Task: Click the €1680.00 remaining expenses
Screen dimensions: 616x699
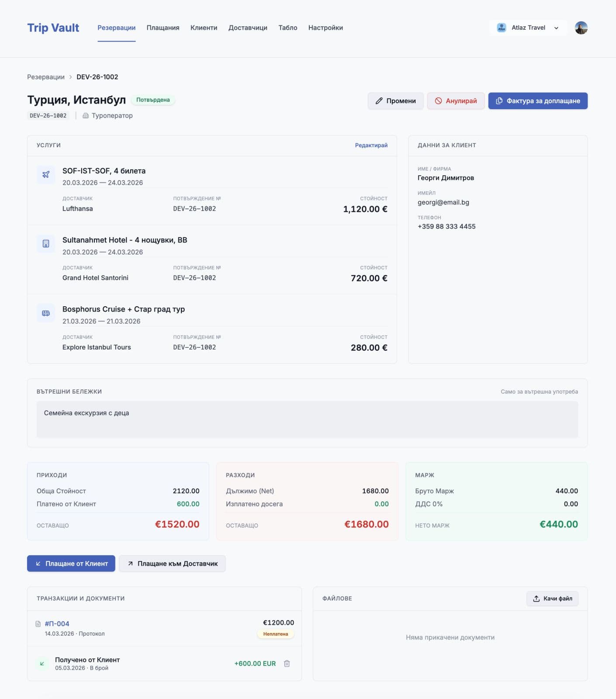Action: pos(367,524)
